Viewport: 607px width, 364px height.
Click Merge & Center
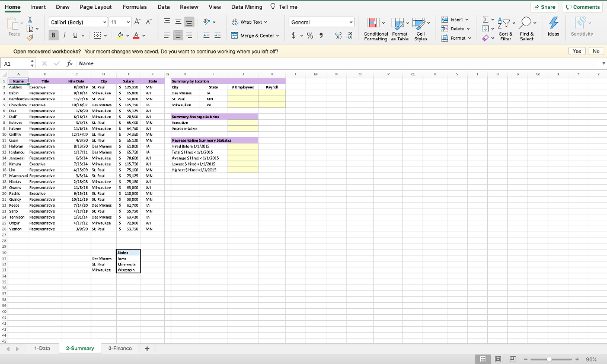256,35
